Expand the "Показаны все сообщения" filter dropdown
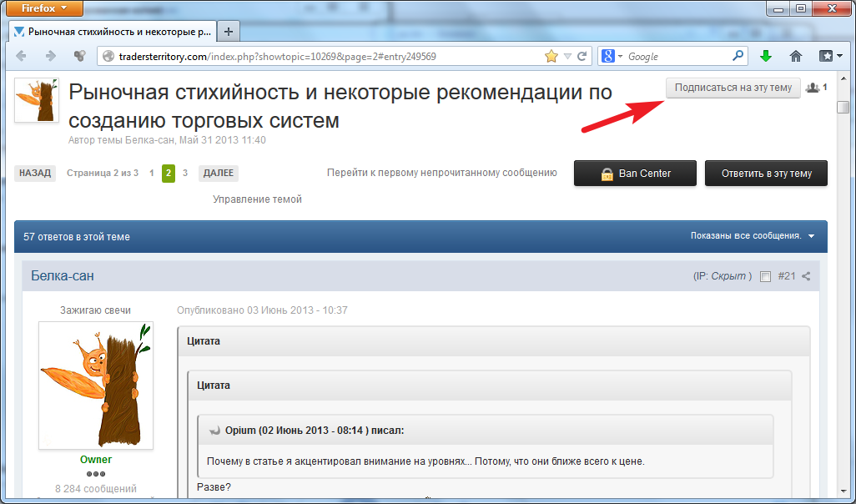The width and height of the screenshot is (856, 504). click(x=753, y=236)
